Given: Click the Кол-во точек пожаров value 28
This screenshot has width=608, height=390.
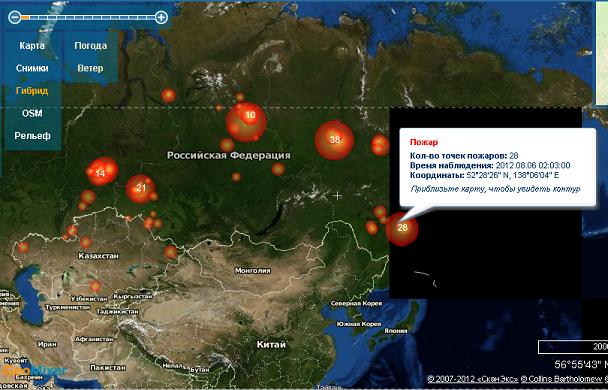Looking at the screenshot, I should tap(513, 156).
